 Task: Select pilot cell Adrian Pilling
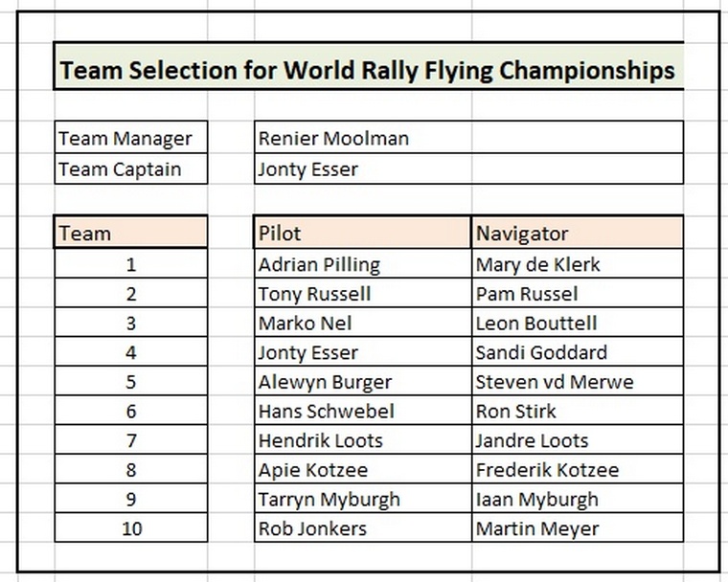[x=363, y=263]
